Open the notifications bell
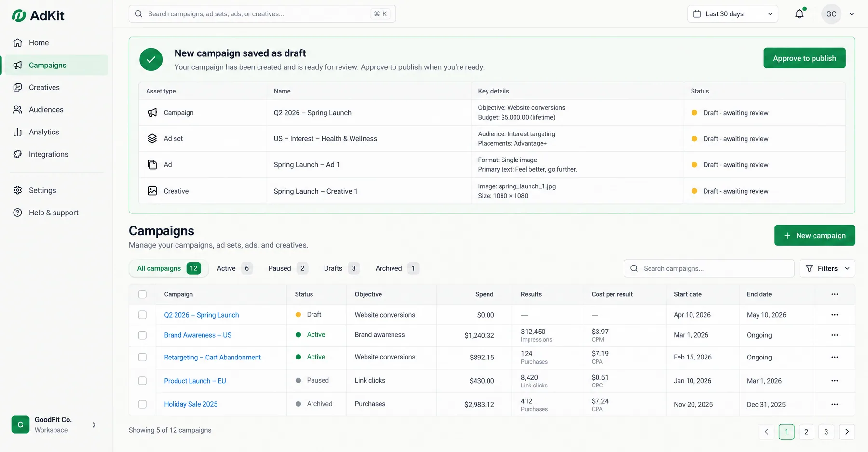This screenshot has width=868, height=452. (x=800, y=14)
